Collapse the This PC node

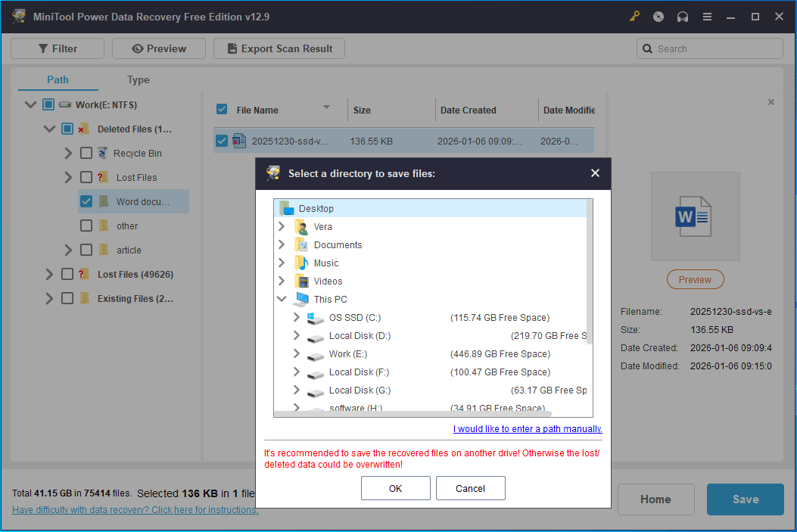[x=282, y=299]
